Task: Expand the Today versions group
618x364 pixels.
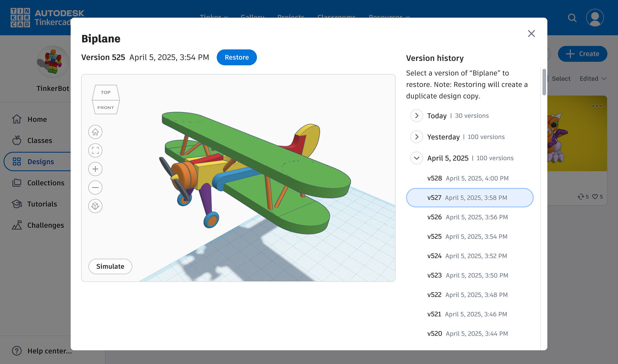Action: point(417,116)
